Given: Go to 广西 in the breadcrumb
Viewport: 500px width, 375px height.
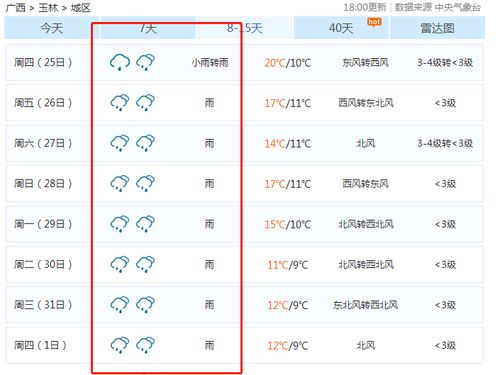Looking at the screenshot, I should [x=16, y=8].
